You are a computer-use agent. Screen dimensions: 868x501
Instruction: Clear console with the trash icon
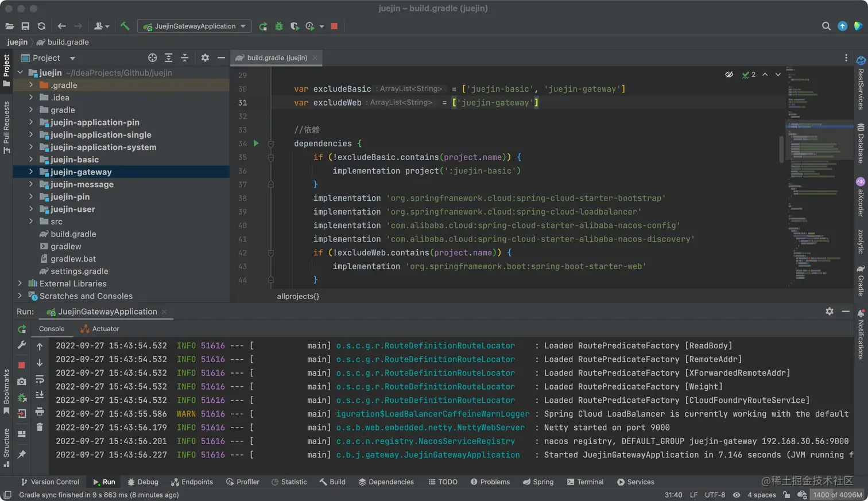click(x=40, y=427)
